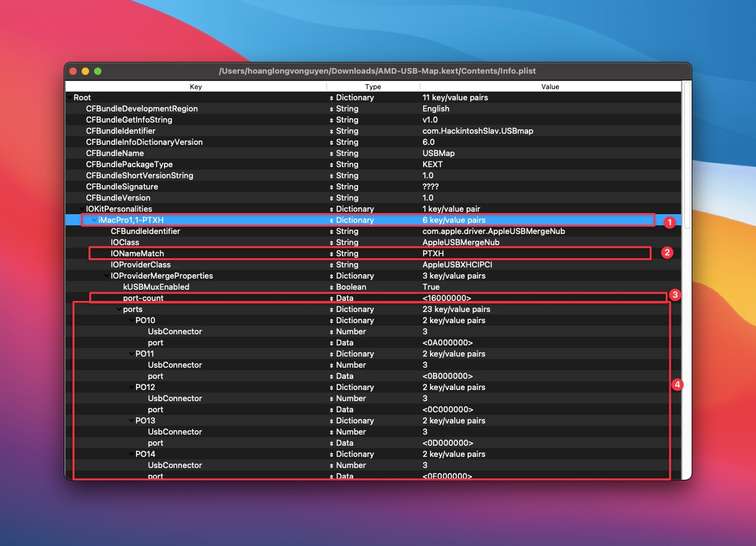Collapse the Root disclosure triangle
The image size is (756, 546).
pyautogui.click(x=69, y=98)
